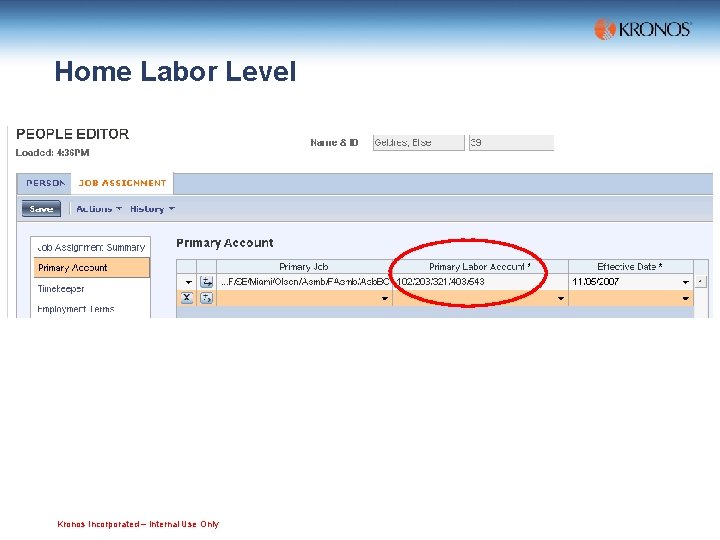Click the Kronos logo
This screenshot has height=540, width=720.
point(642,29)
